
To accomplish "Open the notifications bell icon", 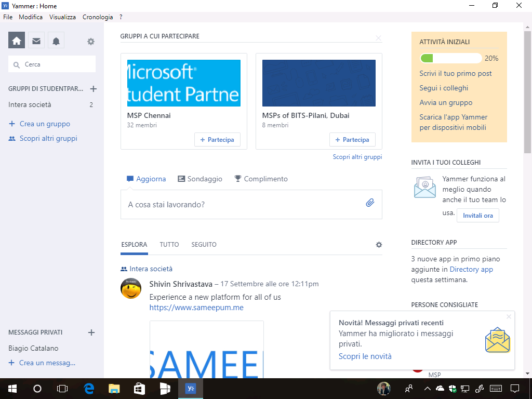I will click(56, 41).
